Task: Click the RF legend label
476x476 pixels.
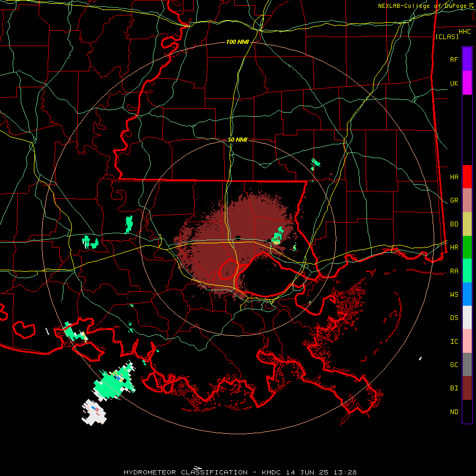Action: coord(454,59)
